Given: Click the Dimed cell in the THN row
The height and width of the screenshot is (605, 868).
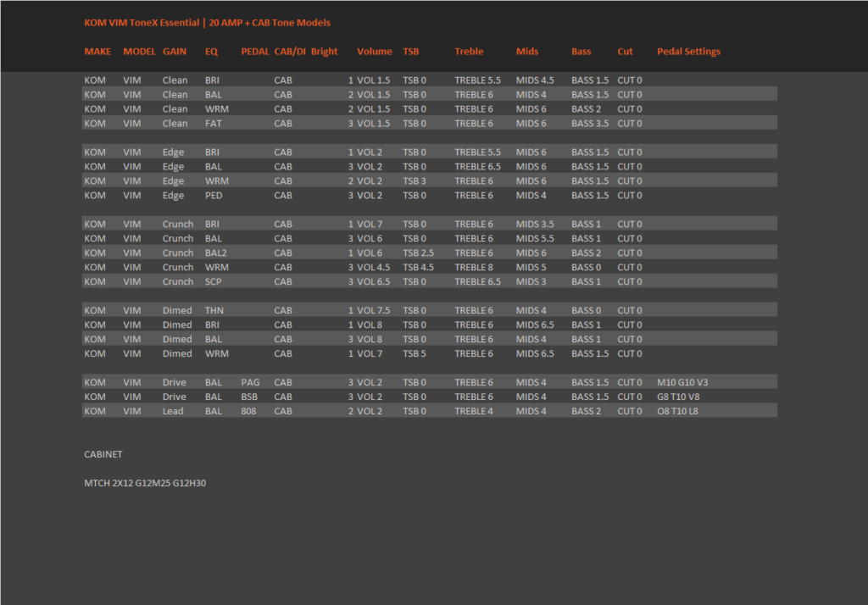Looking at the screenshot, I should [x=177, y=310].
